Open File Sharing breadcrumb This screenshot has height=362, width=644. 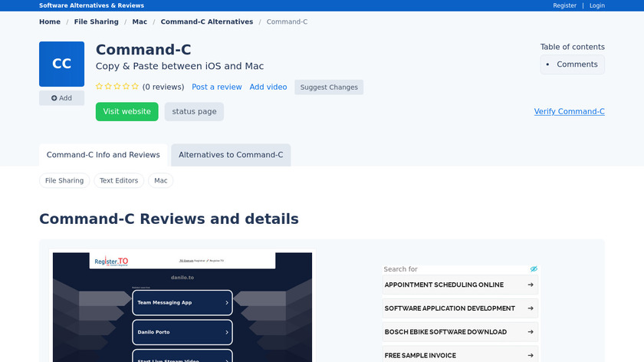[x=96, y=21]
